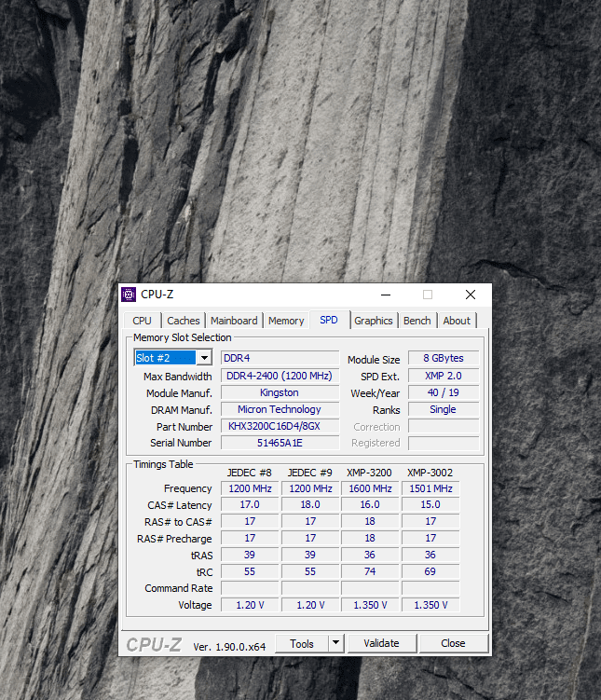Viewport: 601px width, 700px height.
Task: Switch to the Memory tab
Action: coord(286,321)
